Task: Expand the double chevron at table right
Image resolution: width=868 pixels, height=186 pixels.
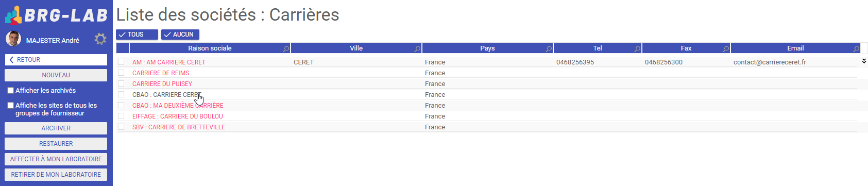Action: click(x=864, y=61)
